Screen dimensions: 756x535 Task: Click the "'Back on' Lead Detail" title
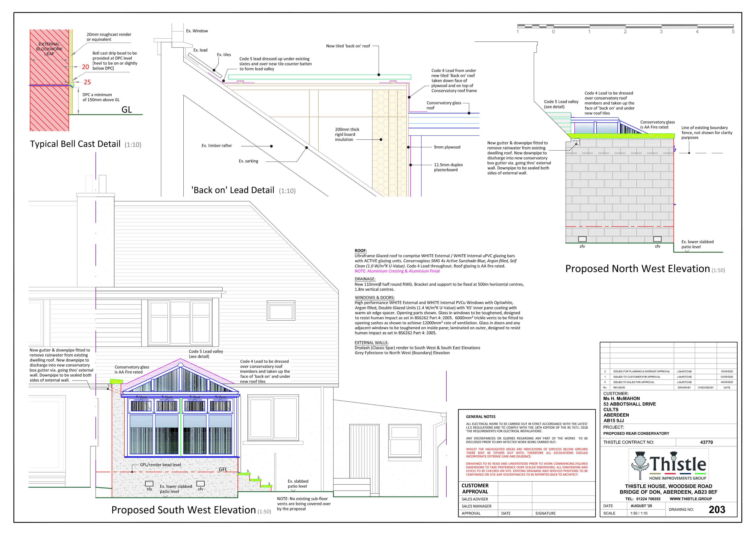233,190
